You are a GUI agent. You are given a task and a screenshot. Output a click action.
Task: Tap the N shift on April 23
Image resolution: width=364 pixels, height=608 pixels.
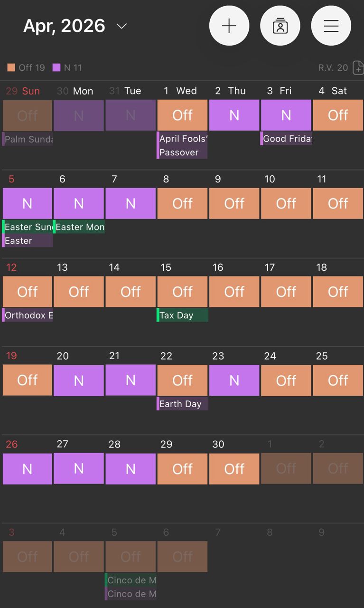(234, 380)
